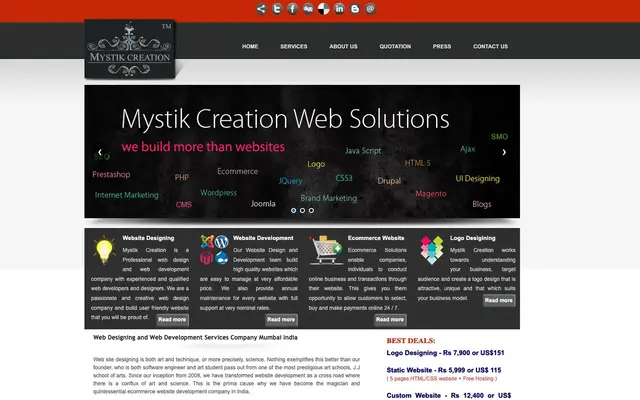Click the 'Magento' word in banner
The image size is (640, 400).
tap(431, 193)
